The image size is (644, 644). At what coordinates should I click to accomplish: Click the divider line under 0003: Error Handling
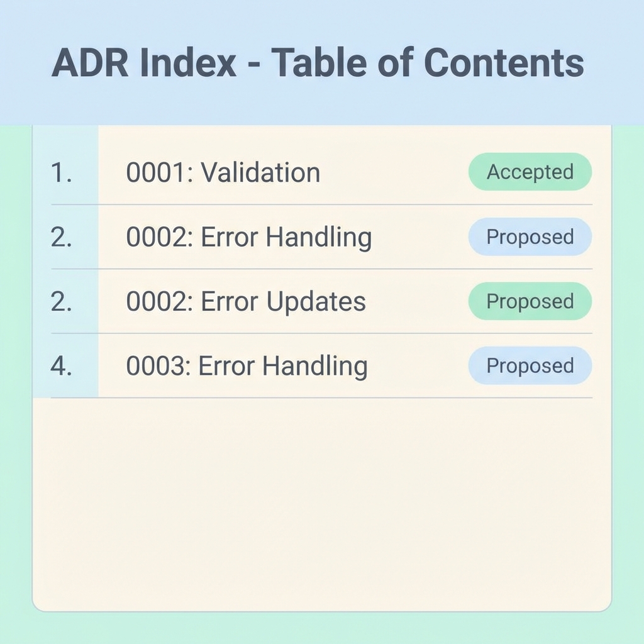point(321,397)
